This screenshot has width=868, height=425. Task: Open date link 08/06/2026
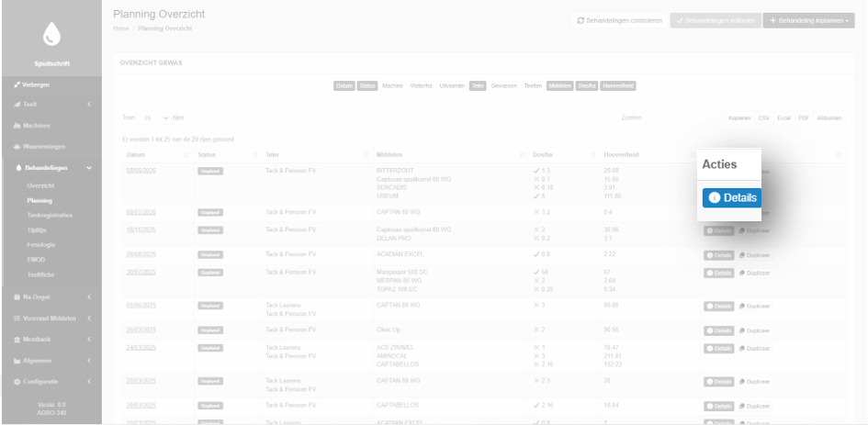pyautogui.click(x=141, y=171)
